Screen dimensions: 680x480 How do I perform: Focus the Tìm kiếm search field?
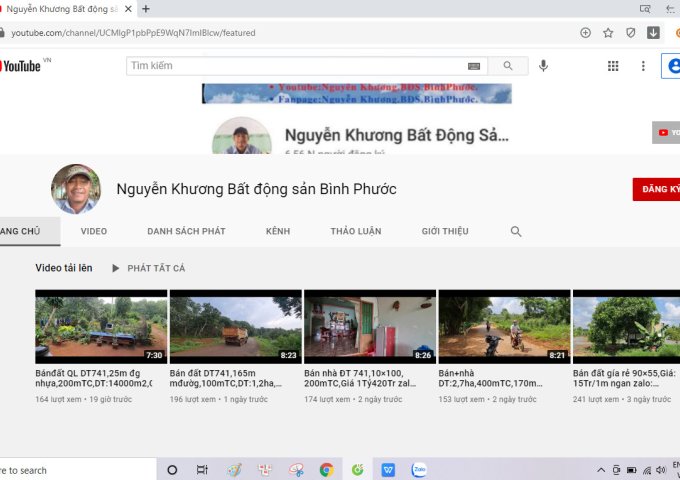pos(297,65)
